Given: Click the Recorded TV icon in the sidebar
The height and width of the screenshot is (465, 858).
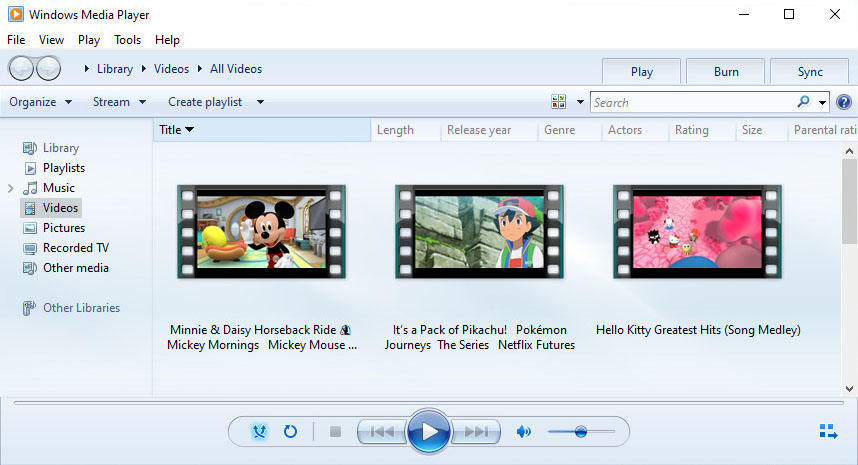Looking at the screenshot, I should 30,248.
